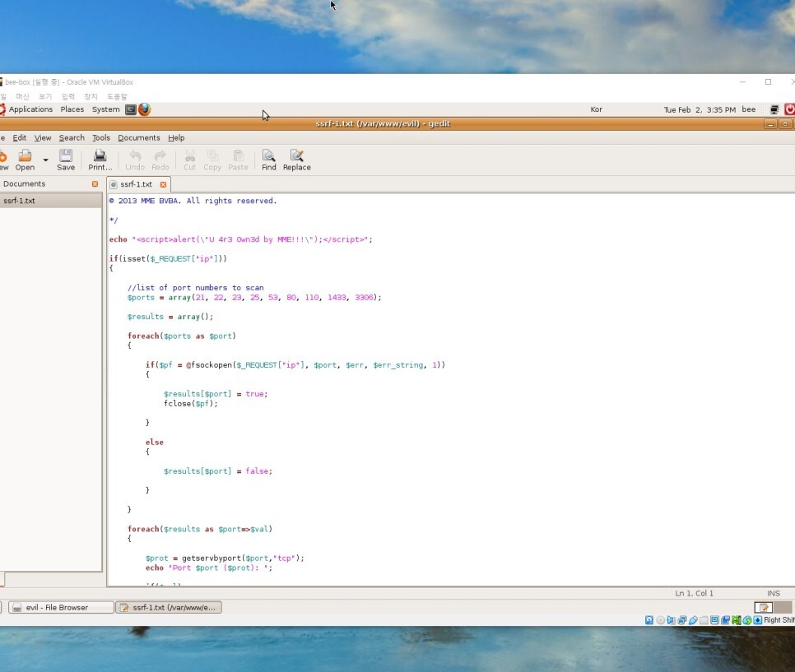Open the 입력 menu in VirtualBox
This screenshot has height=672, width=795.
click(x=68, y=96)
